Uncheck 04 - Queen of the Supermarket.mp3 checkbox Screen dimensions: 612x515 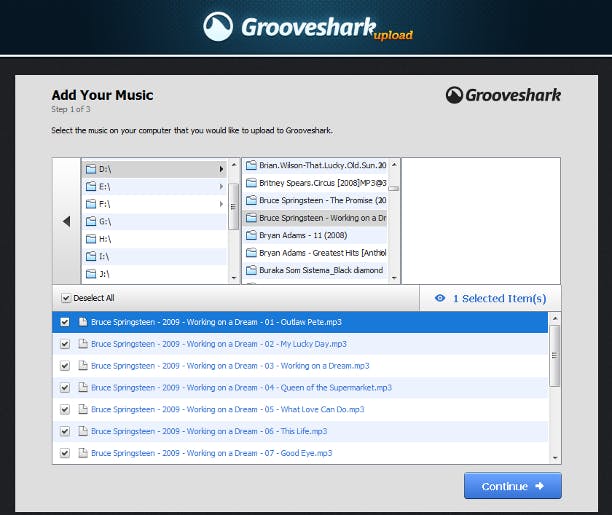[x=65, y=388]
